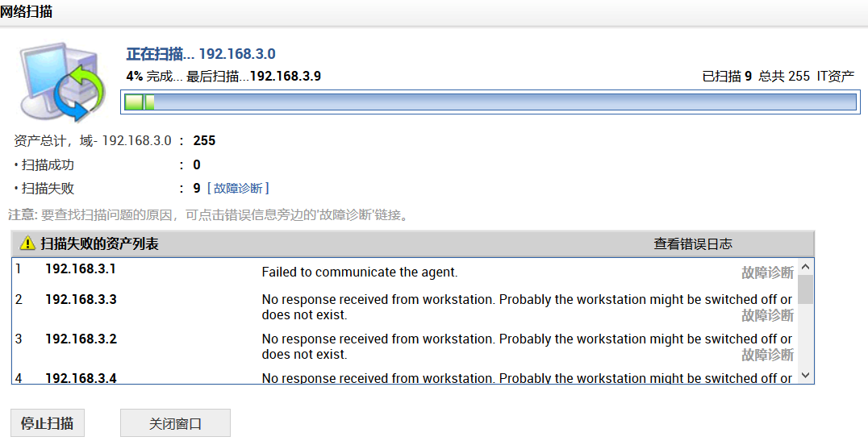Click the scan progress bar
868x441 pixels.
coord(489,102)
